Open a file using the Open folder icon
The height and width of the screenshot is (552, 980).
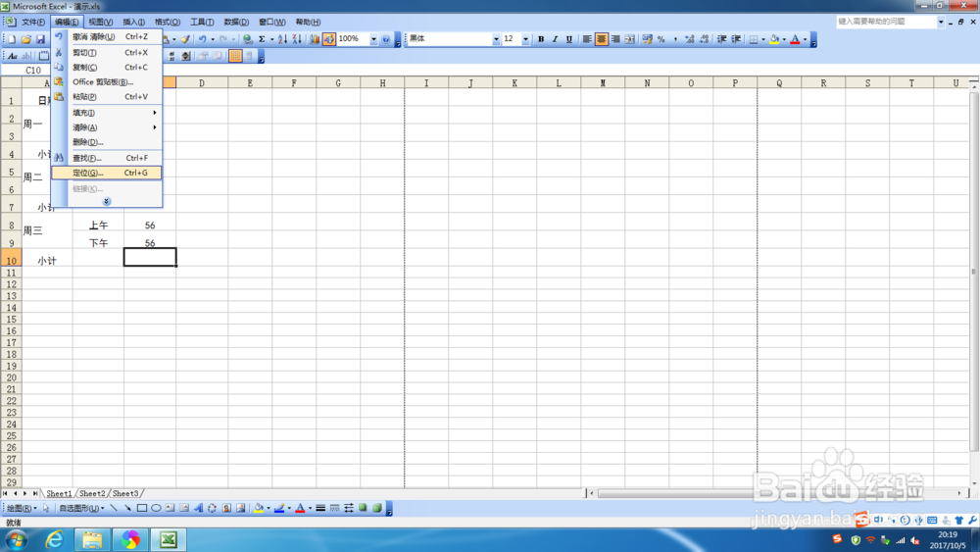click(x=26, y=39)
